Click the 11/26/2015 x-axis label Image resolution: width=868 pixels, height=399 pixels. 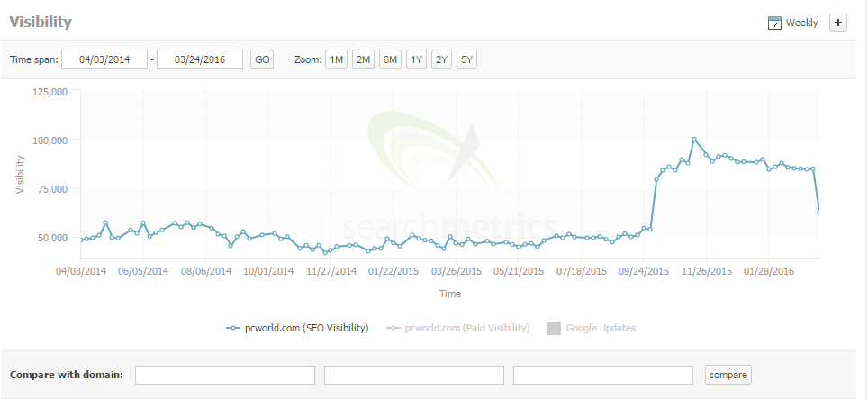pyautogui.click(x=706, y=271)
